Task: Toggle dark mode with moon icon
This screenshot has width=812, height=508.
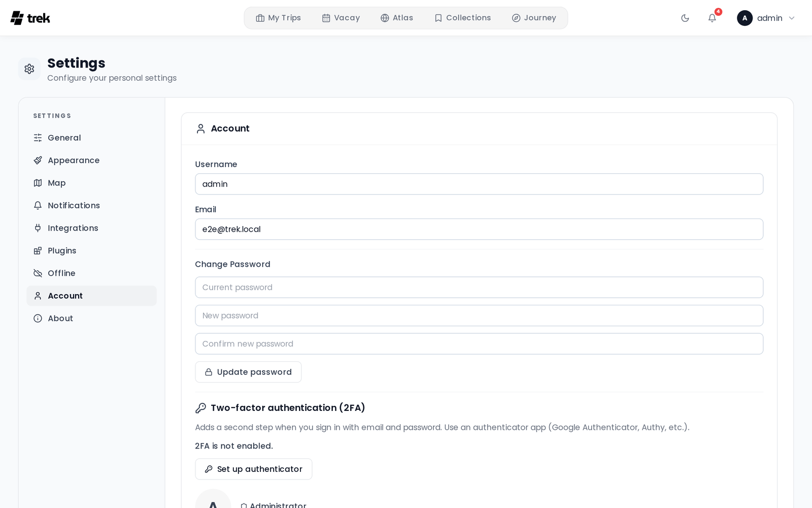Action: click(685, 18)
